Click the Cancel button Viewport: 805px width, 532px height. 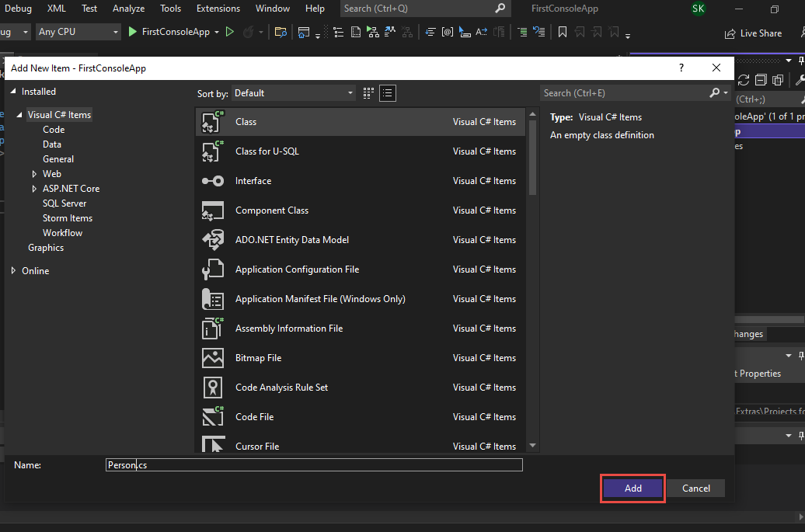(695, 488)
